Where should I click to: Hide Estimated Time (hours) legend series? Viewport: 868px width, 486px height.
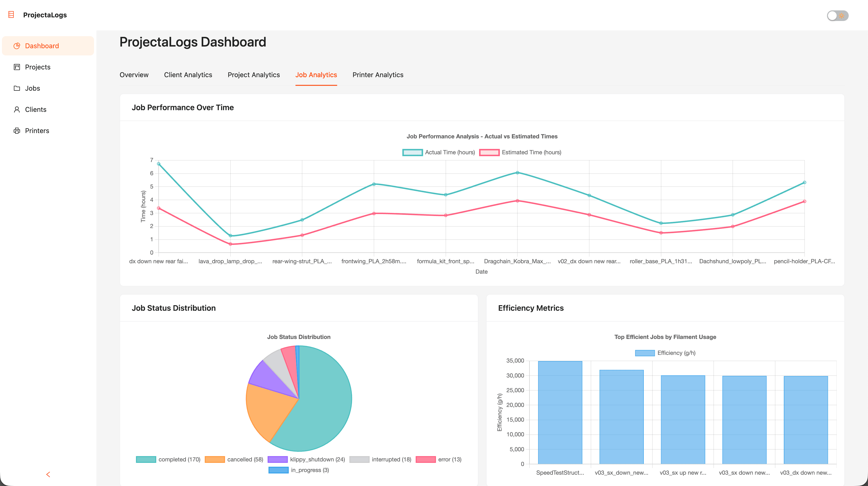520,152
